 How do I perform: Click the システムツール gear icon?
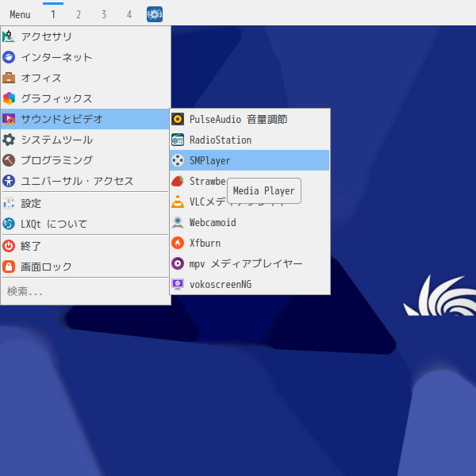point(9,140)
